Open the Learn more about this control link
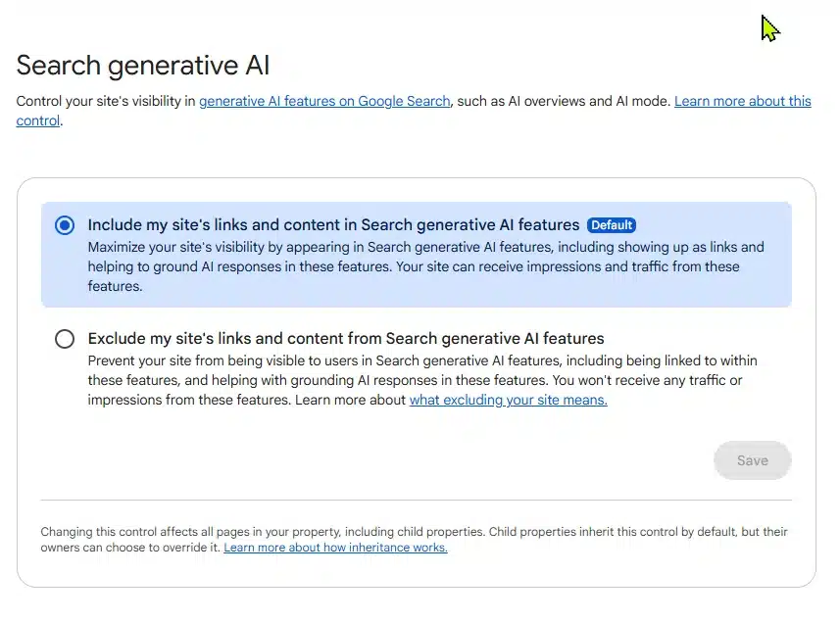 (743, 101)
